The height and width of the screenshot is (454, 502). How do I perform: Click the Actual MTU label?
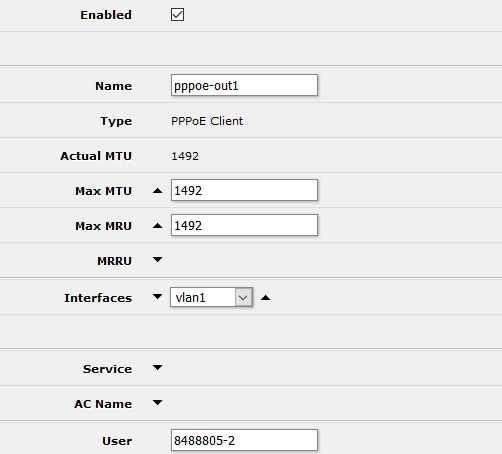96,156
